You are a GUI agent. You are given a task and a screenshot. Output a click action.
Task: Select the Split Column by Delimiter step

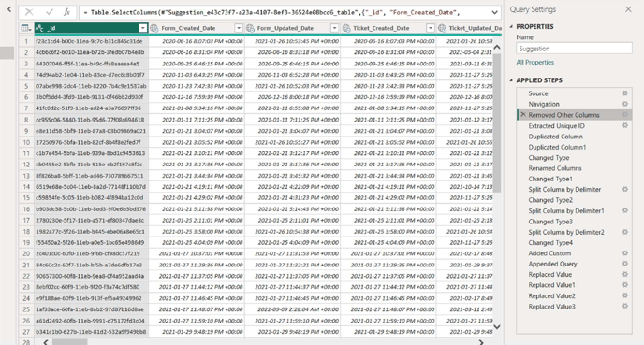pyautogui.click(x=564, y=190)
